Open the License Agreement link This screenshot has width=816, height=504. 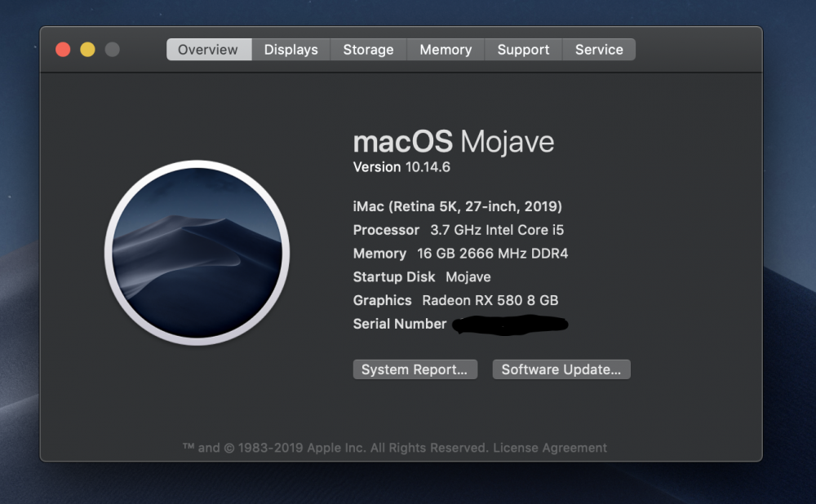tap(549, 448)
